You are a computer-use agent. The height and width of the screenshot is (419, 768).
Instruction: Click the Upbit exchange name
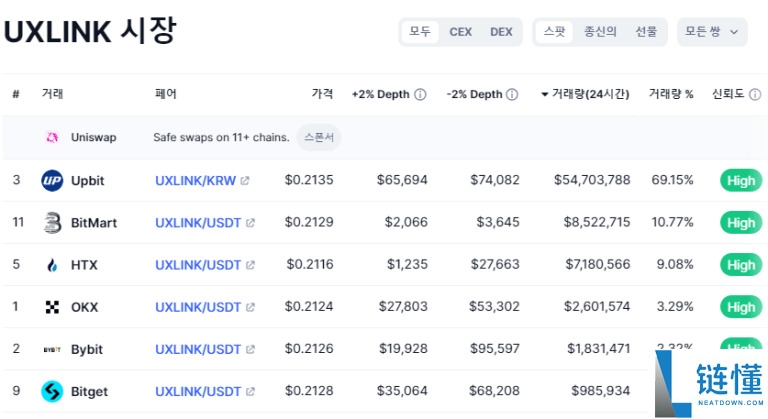[x=88, y=181]
